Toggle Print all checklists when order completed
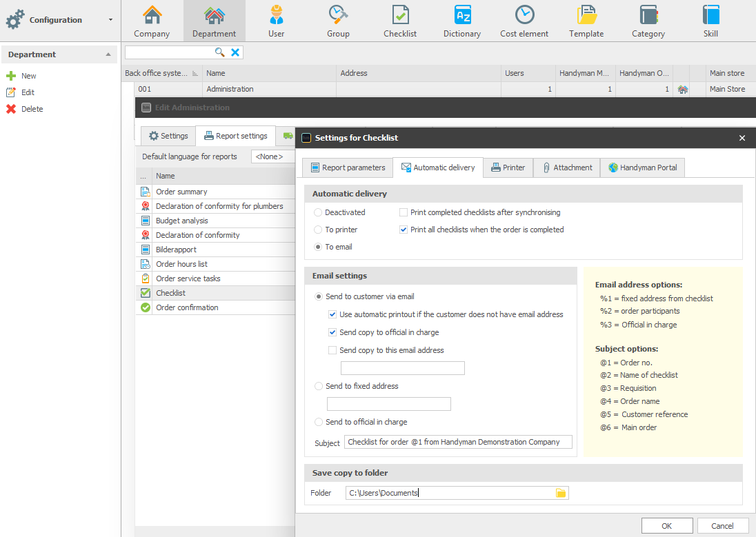The height and width of the screenshot is (537, 756). (x=404, y=230)
